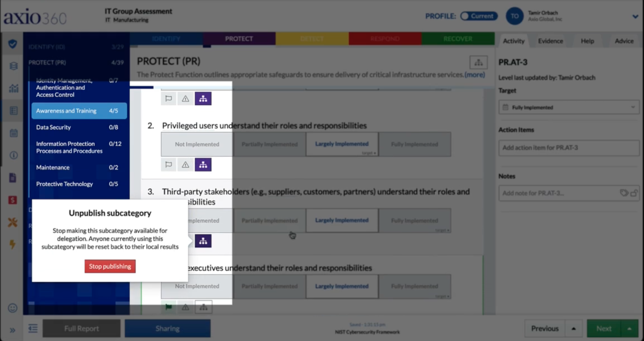Click the purple hierarchy icon under Privileged users question
The image size is (644, 341).
(x=203, y=165)
